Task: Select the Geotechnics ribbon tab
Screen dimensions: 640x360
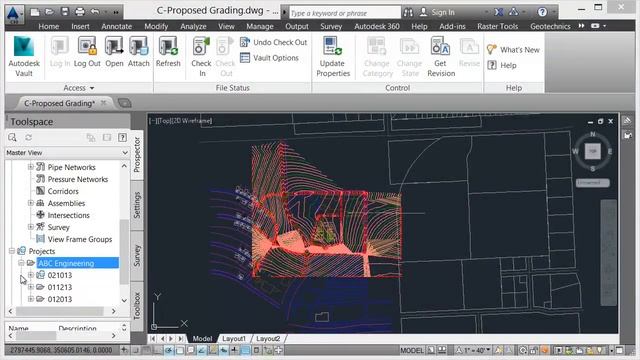Action: (550, 26)
